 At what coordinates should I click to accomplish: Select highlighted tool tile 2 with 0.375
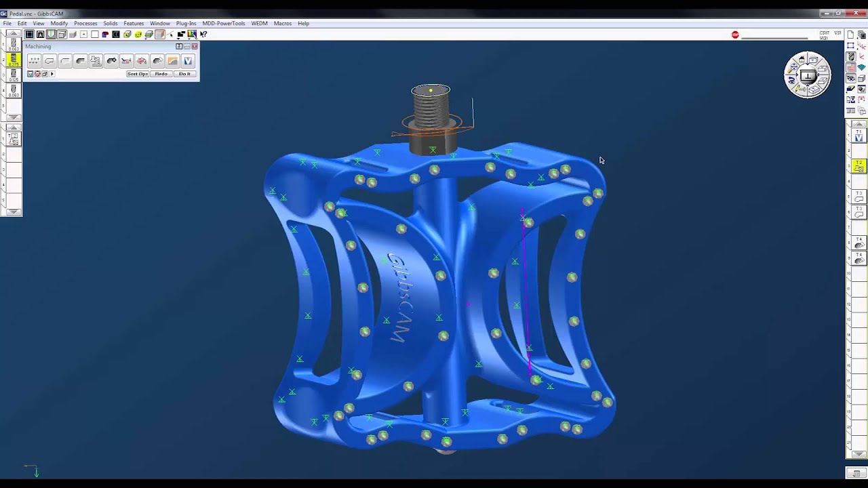(14, 60)
